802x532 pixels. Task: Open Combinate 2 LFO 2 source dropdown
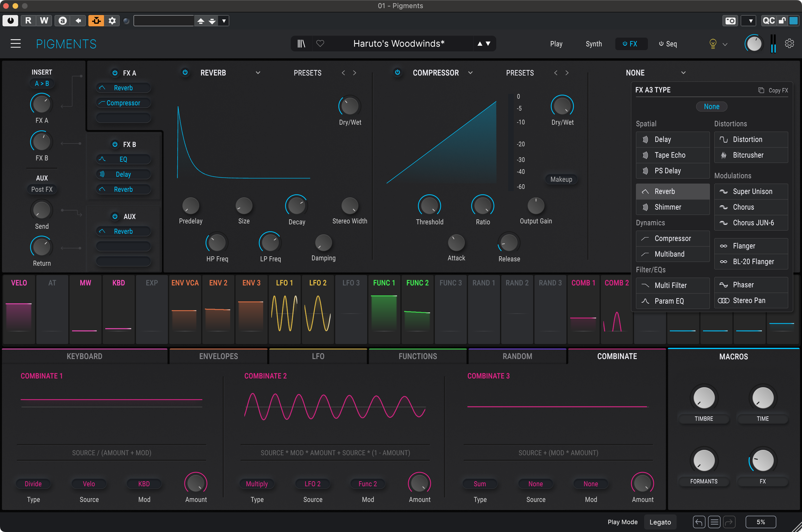click(x=312, y=484)
